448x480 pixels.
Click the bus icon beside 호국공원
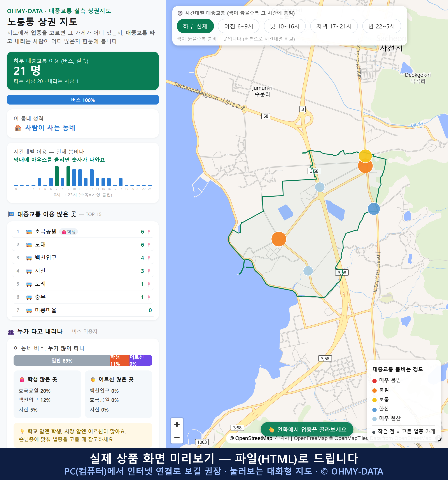tap(29, 232)
